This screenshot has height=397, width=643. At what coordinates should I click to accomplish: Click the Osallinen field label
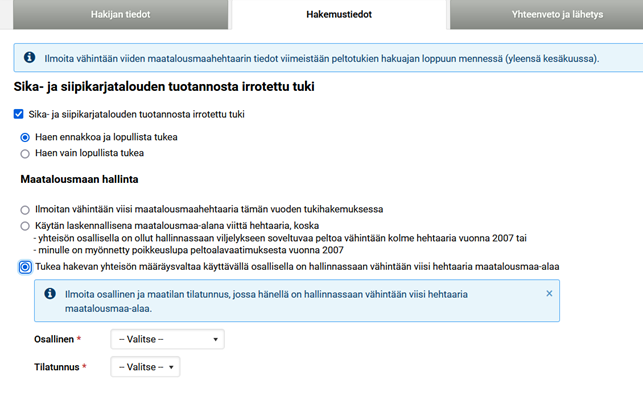(x=54, y=339)
